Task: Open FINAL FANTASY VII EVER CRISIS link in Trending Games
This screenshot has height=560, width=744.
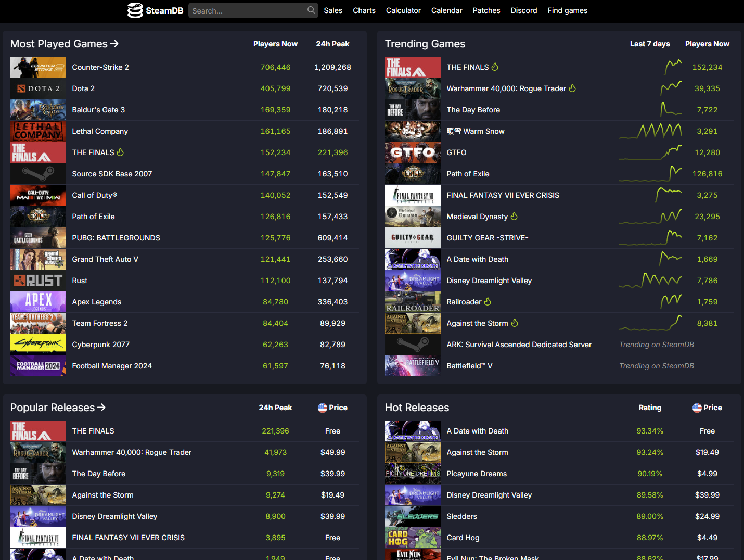Action: 503,195
